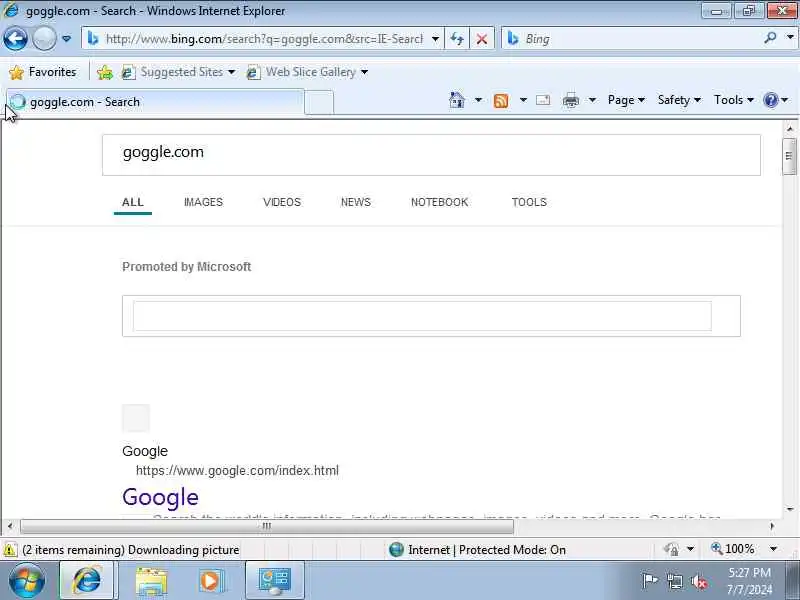Click the magnifier search icon
The height and width of the screenshot is (600, 800).
770,38
